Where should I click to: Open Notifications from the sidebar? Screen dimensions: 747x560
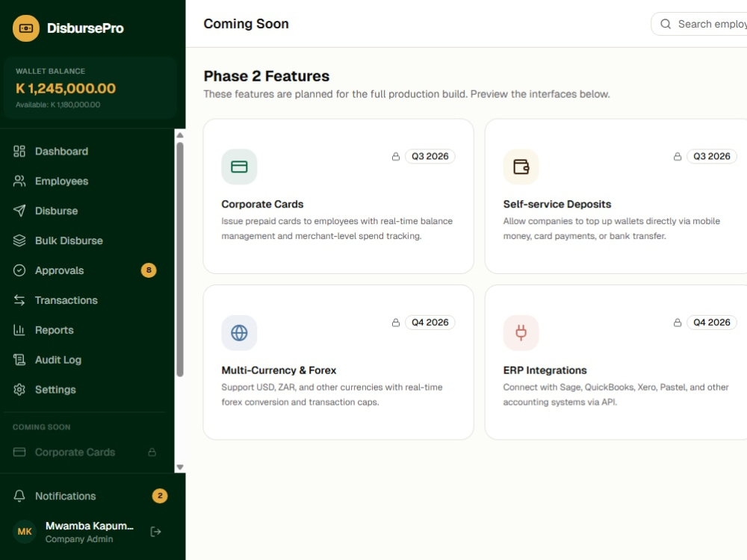point(90,496)
